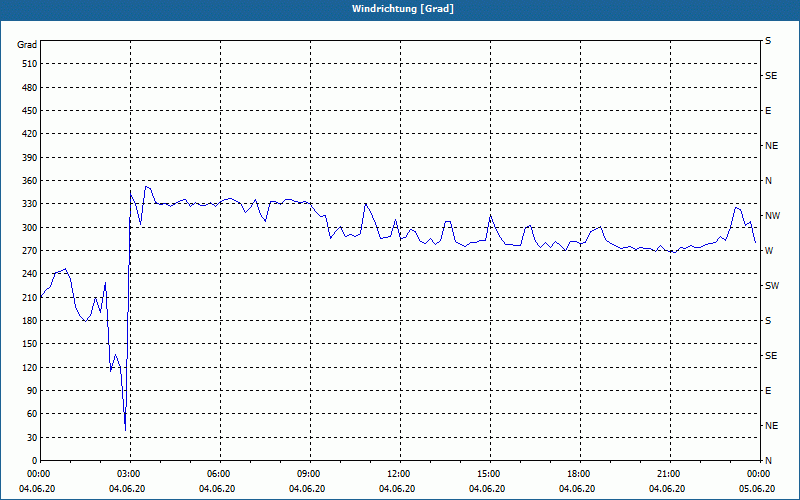
Task: Select the 04.06.20 date under 03:00
Action: coord(127,489)
